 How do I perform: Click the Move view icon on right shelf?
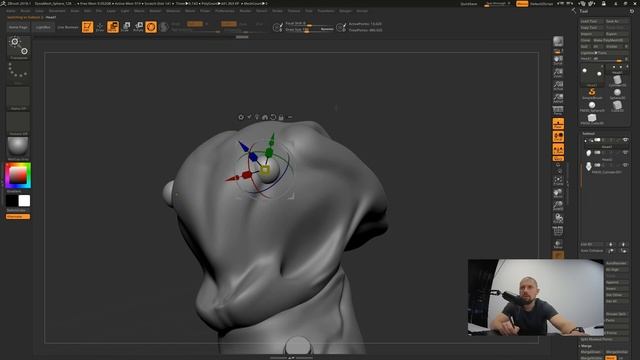558,193
